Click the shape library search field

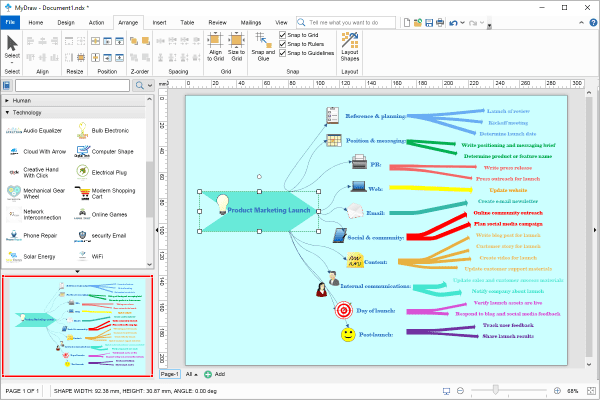pos(72,85)
